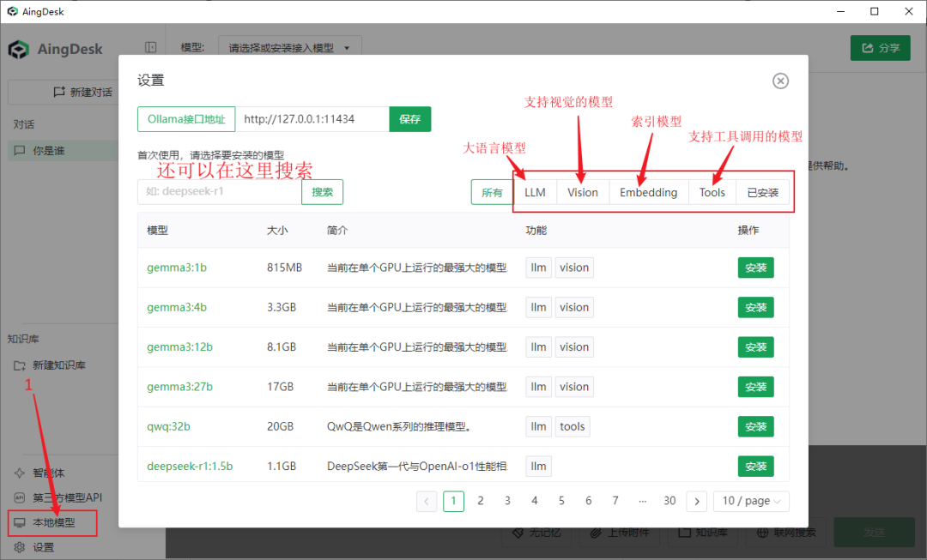Jump to page 30
The image size is (927, 560).
(x=669, y=501)
